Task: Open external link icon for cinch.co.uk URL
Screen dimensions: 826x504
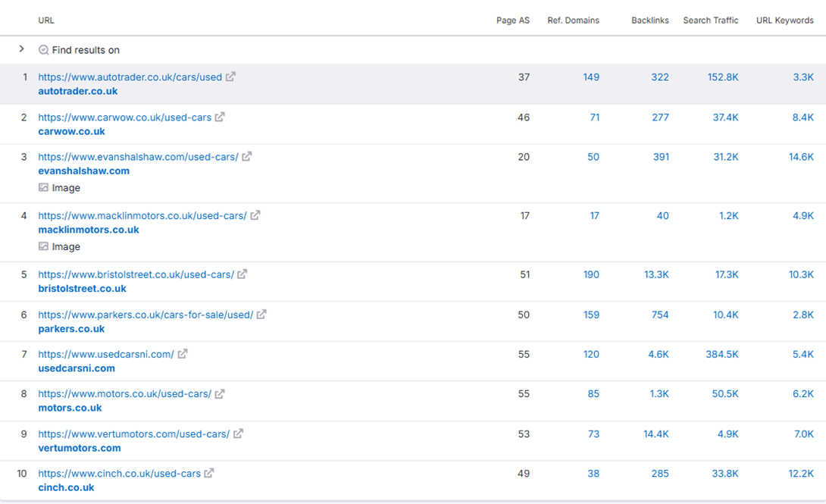Action: pyautogui.click(x=209, y=473)
